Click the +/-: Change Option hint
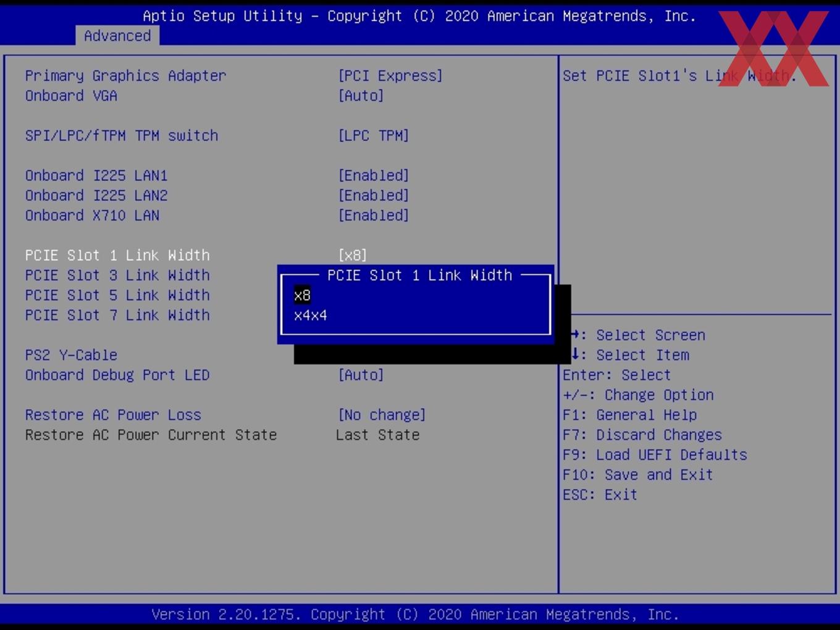The image size is (840, 630). point(638,395)
